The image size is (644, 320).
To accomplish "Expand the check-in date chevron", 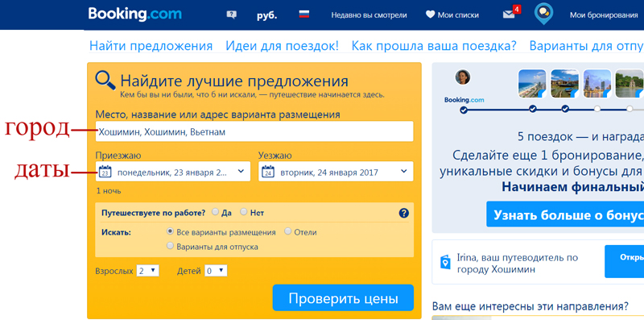I will pos(241,172).
